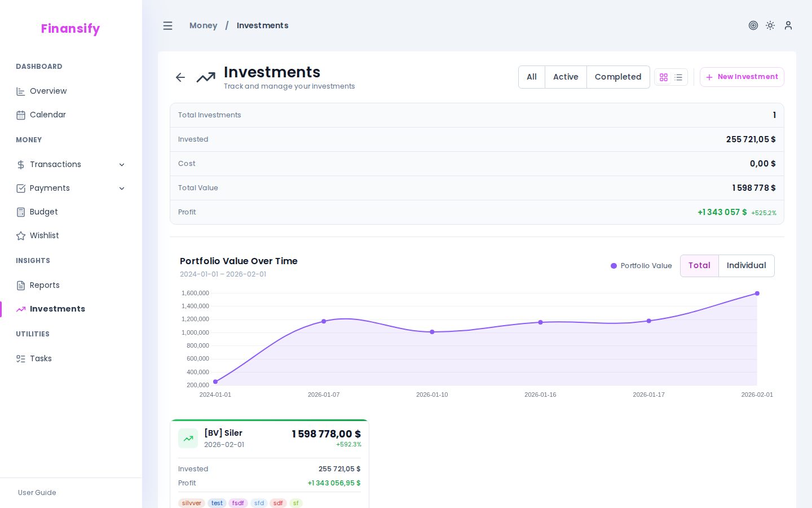This screenshot has height=508, width=812.
Task: Click the purple Portfolio Value legend dot
Action: 614,265
